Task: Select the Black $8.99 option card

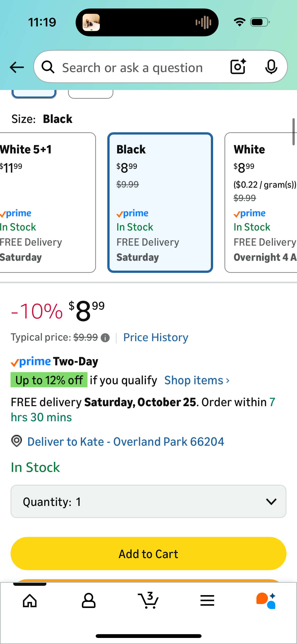Action: pos(160,202)
